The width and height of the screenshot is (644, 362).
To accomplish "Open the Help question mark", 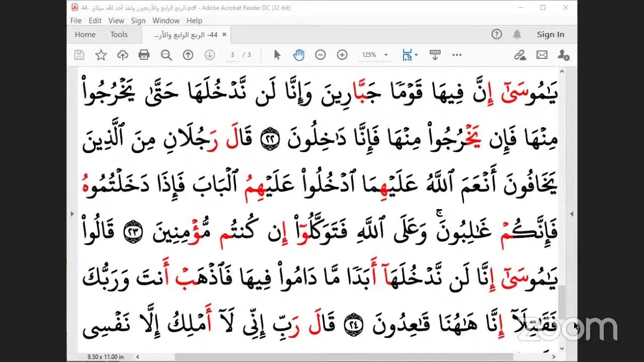I will [497, 34].
